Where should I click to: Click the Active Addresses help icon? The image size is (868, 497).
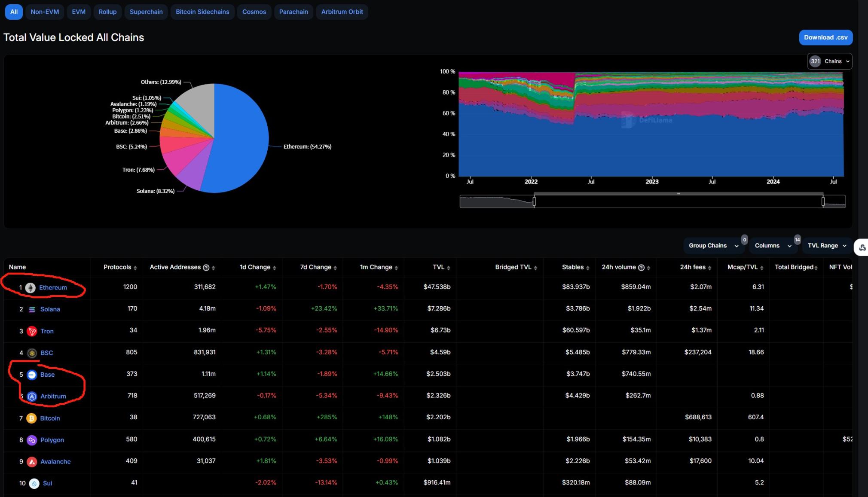point(206,268)
